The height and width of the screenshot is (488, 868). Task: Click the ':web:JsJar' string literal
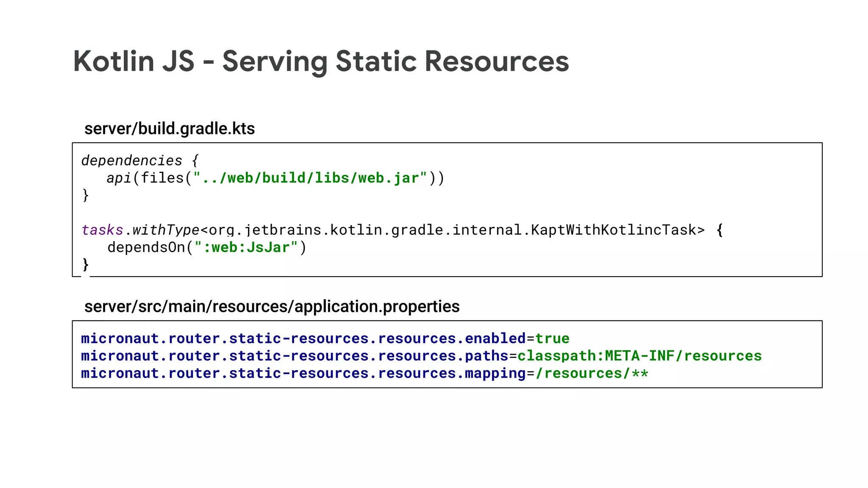click(246, 247)
